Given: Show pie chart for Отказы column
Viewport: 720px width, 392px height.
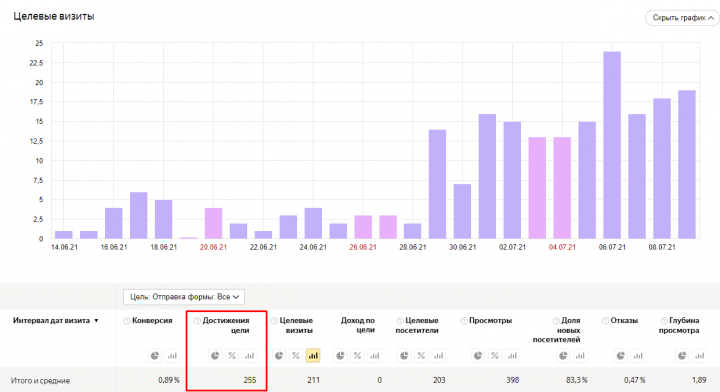Looking at the screenshot, I should (x=621, y=356).
